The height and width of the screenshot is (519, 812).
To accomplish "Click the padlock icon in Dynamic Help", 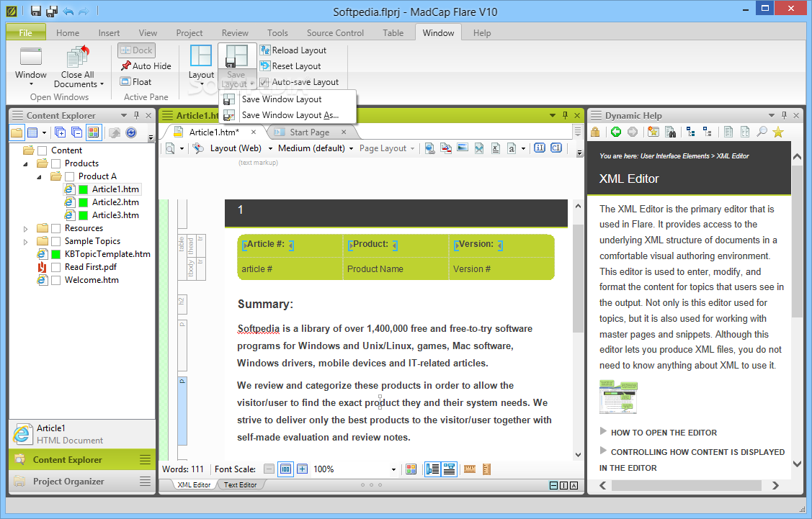I will 595,132.
